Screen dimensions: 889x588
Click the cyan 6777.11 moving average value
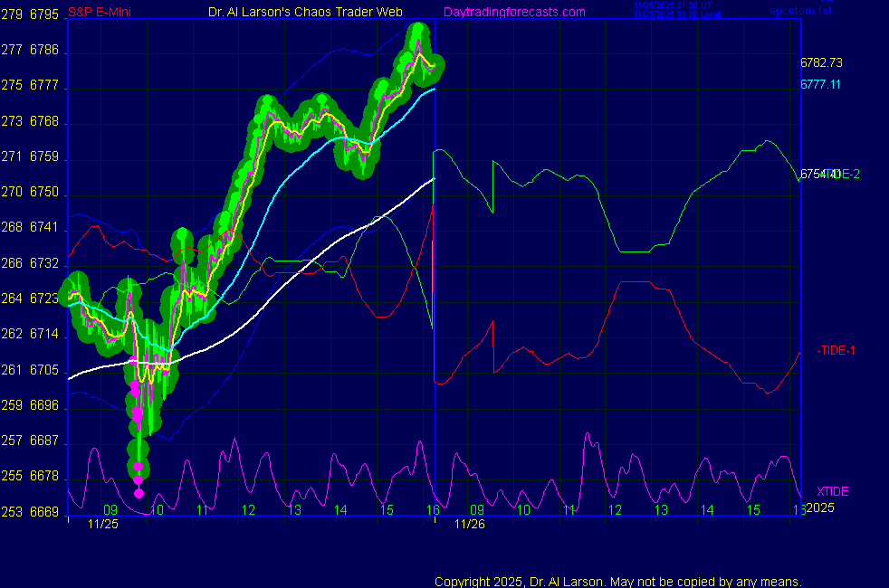click(x=821, y=84)
